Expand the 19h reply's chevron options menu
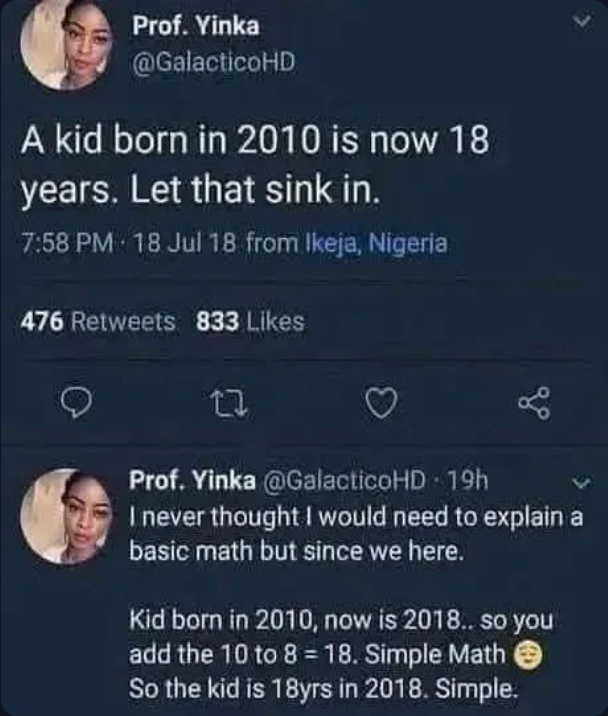Screen dimensions: 608x716 (575, 484)
